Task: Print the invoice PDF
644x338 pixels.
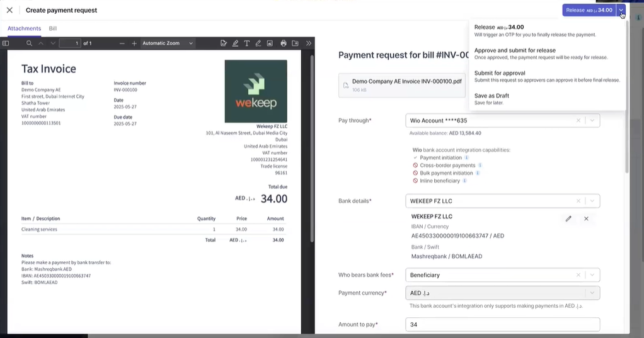Action: coord(284,43)
